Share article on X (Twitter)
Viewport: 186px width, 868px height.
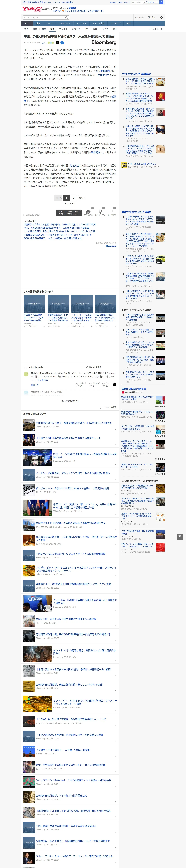click(x=57, y=43)
